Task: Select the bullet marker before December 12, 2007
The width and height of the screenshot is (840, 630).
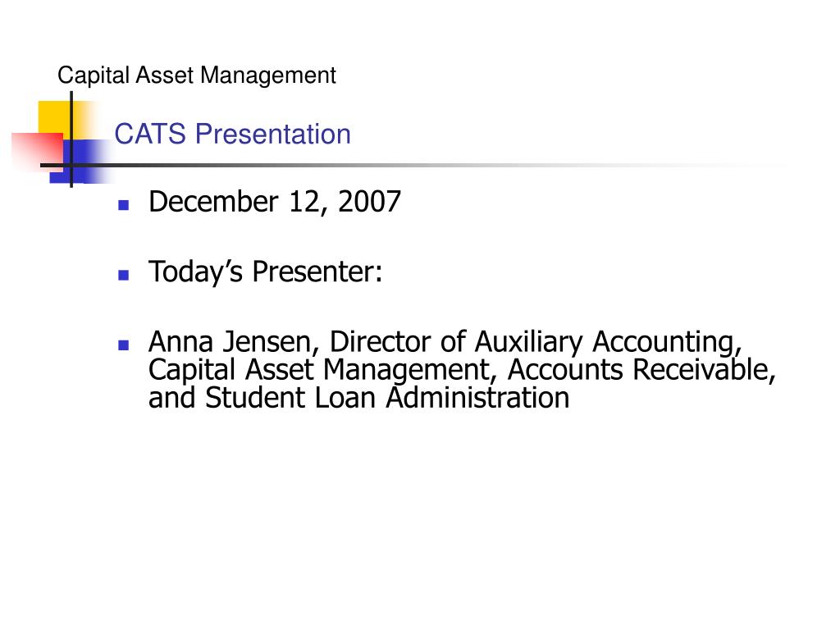Action: 124,204
